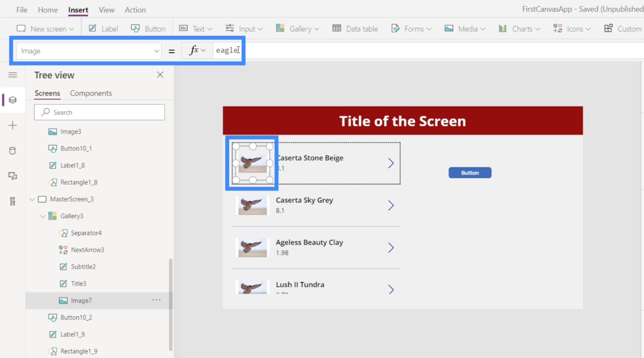This screenshot has width=644, height=358.
Task: Open the Input controls dropdown
Action: click(244, 29)
